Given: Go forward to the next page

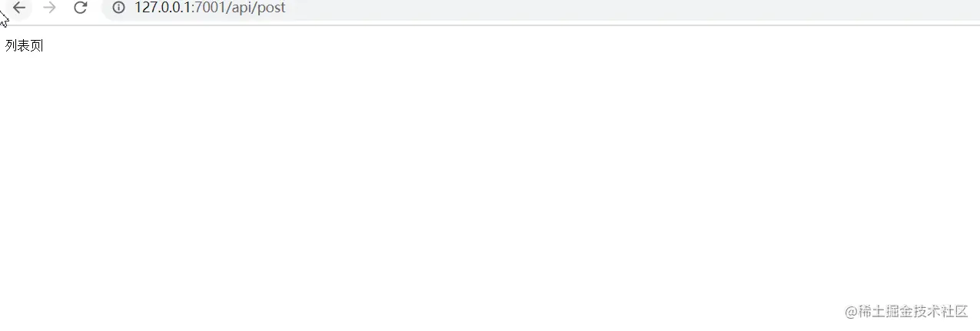Looking at the screenshot, I should pyautogui.click(x=50, y=8).
